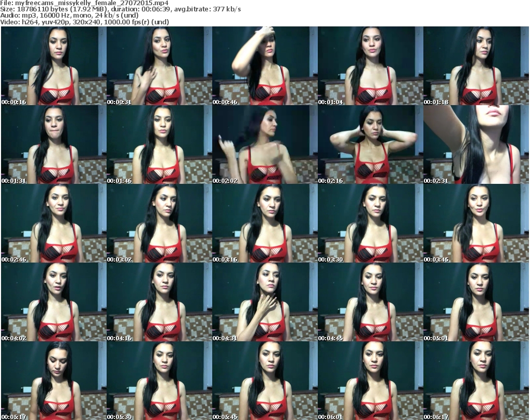
Task: Click the frame labeled 00:03:30
Action: [371, 224]
